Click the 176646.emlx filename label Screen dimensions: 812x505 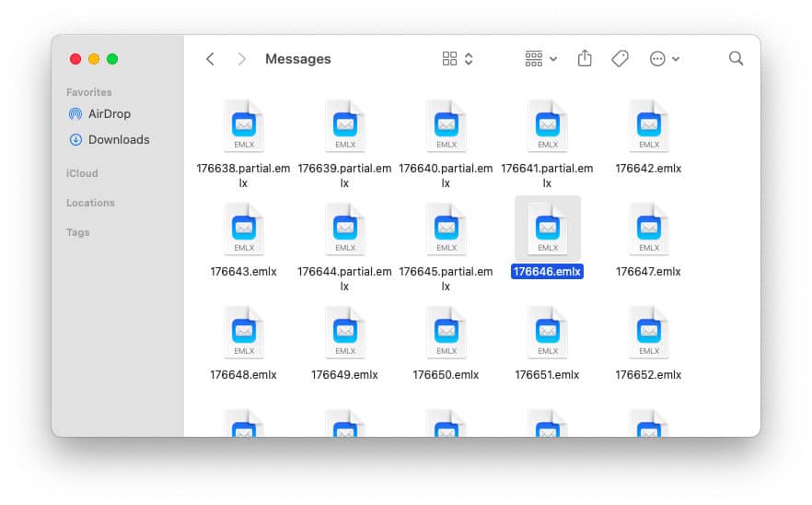[547, 272]
